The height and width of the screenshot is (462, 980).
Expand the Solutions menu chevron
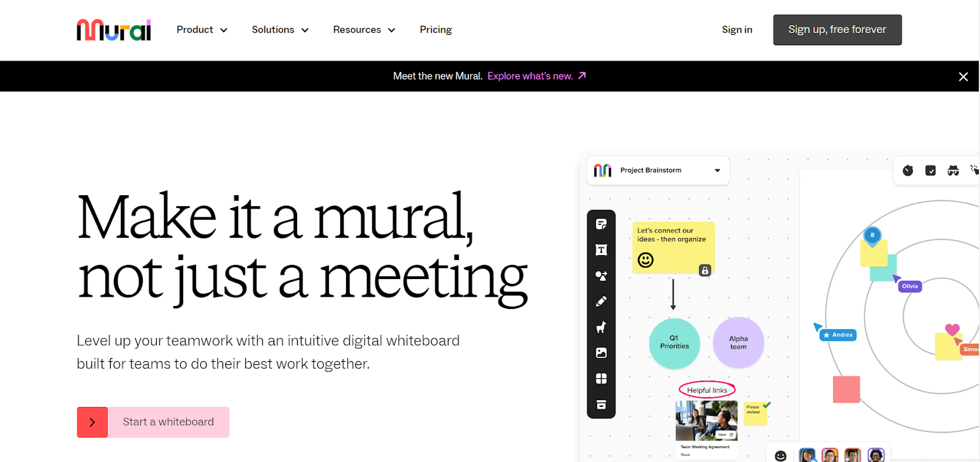pyautogui.click(x=305, y=30)
